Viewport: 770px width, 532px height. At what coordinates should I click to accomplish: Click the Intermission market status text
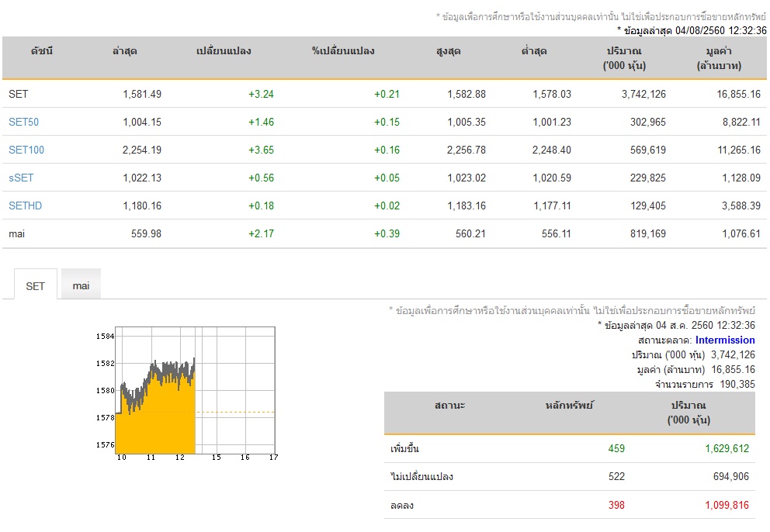[x=725, y=340]
